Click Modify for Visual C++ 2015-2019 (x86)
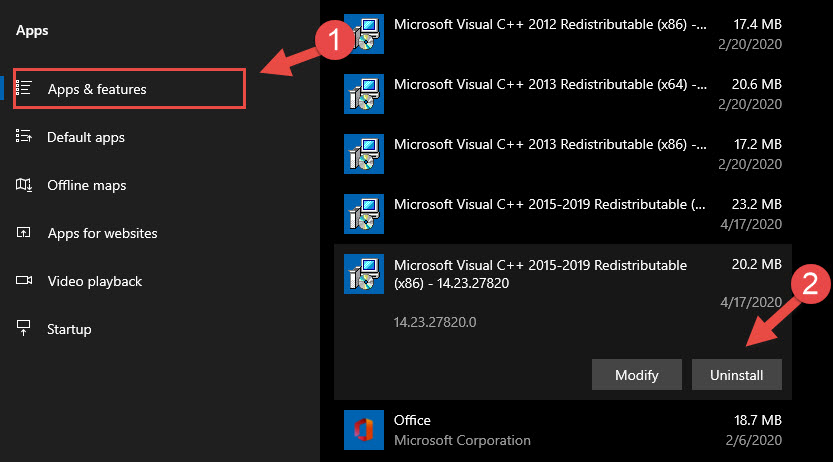This screenshot has width=833, height=462. point(636,375)
